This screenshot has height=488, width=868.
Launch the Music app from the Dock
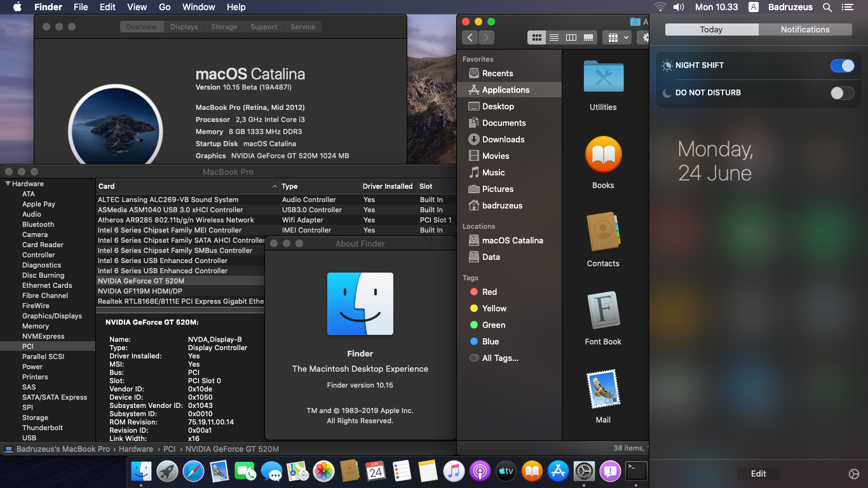[x=454, y=471]
